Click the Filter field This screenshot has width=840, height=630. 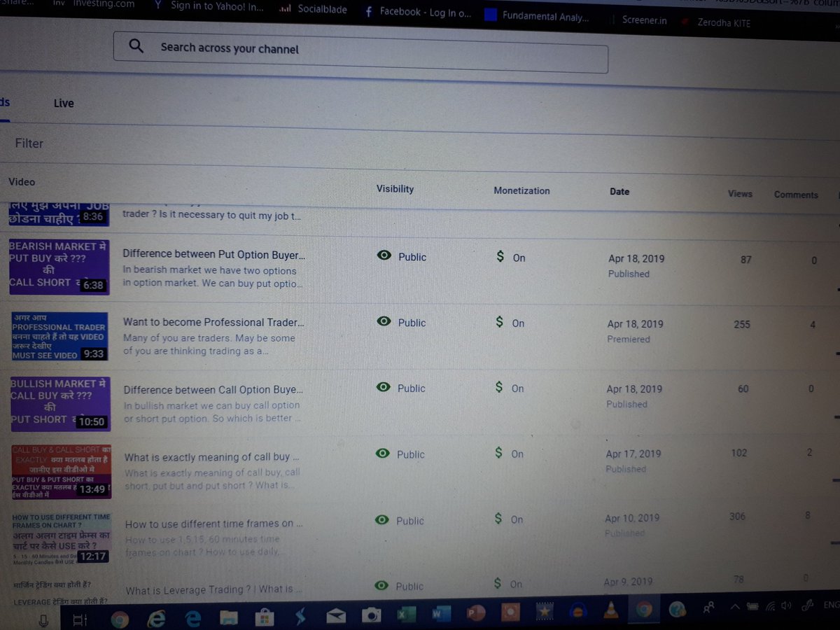pos(29,143)
